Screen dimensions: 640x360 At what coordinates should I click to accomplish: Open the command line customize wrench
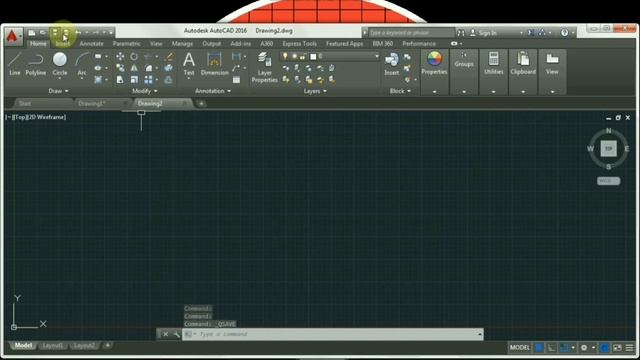[x=176, y=334]
